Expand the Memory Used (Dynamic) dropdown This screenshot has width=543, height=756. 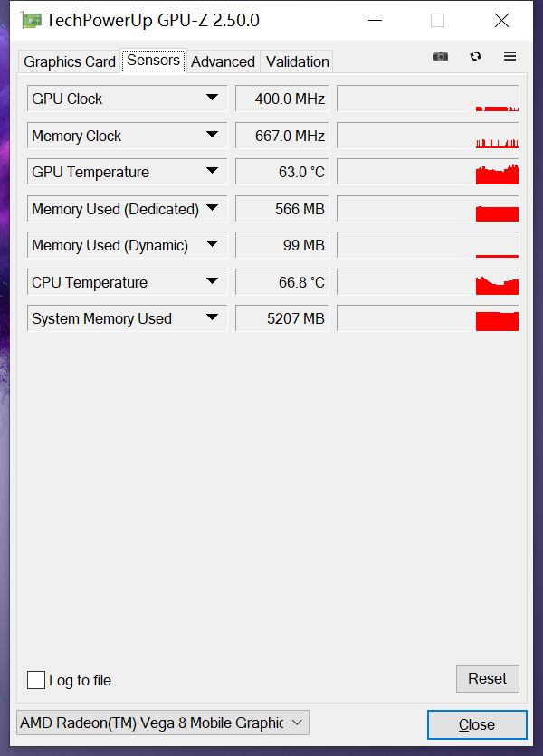(x=214, y=244)
